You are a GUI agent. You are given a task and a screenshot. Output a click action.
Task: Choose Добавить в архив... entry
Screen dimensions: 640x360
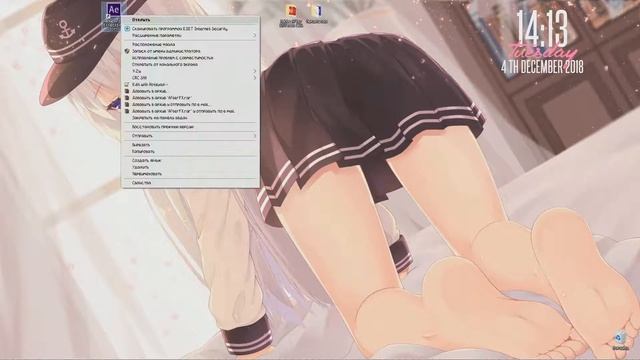190,91
